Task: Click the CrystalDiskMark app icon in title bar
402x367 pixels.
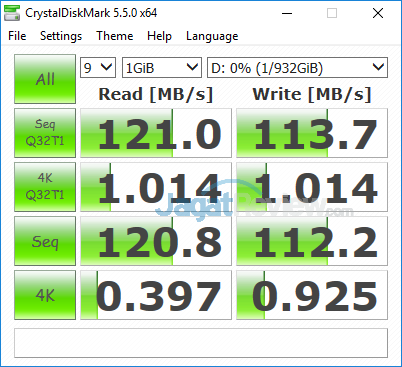Action: [12, 13]
